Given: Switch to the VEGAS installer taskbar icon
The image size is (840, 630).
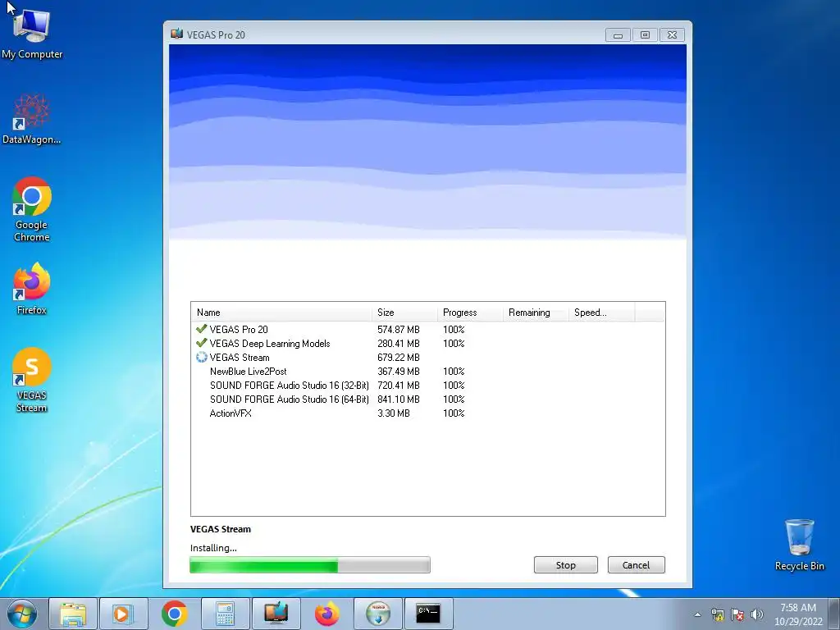Looking at the screenshot, I should (276, 614).
